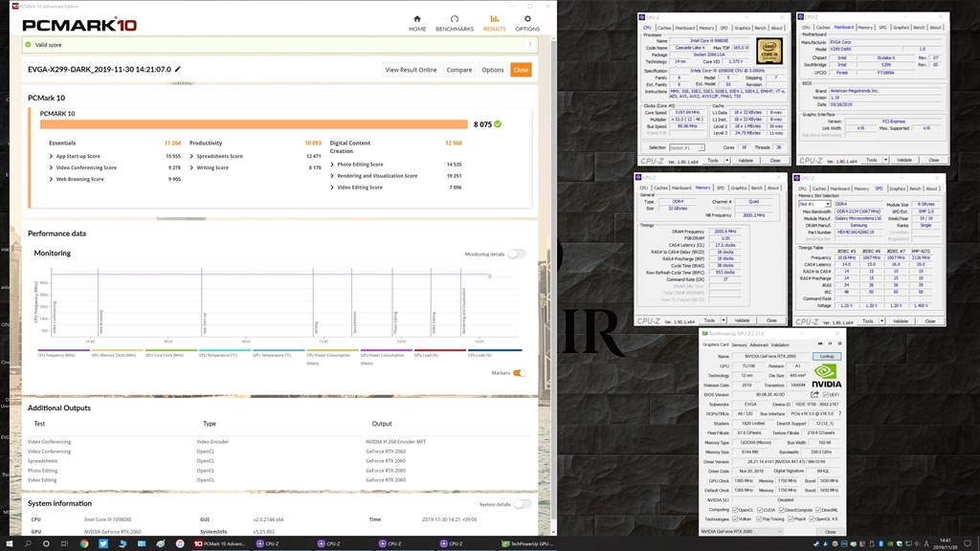Click the Options button beside Compare
This screenshot has width=980, height=551.
click(493, 69)
